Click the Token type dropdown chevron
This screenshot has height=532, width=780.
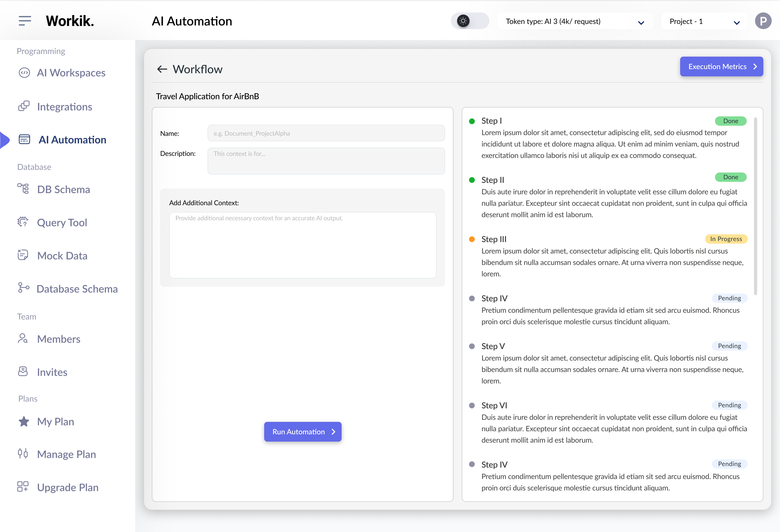point(641,23)
